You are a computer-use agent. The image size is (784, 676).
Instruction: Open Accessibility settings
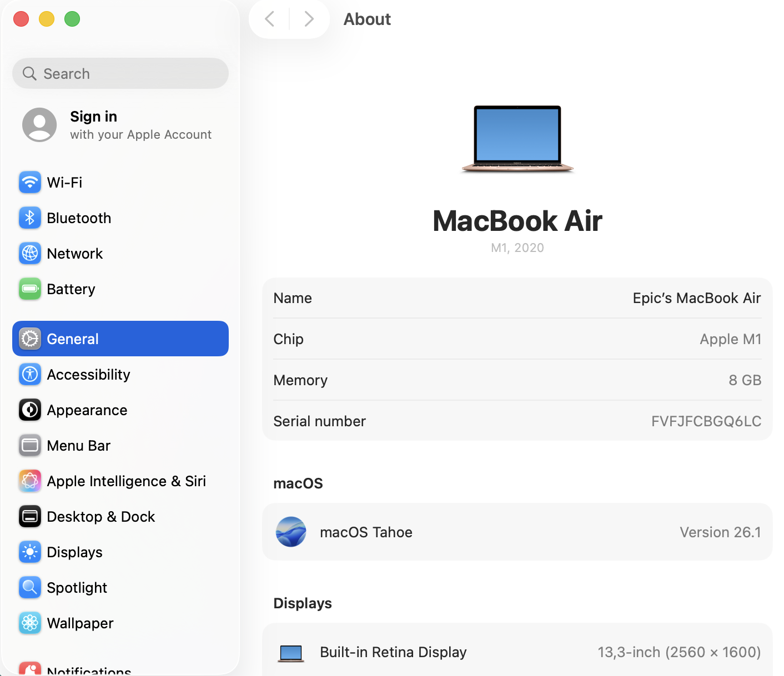pos(120,374)
